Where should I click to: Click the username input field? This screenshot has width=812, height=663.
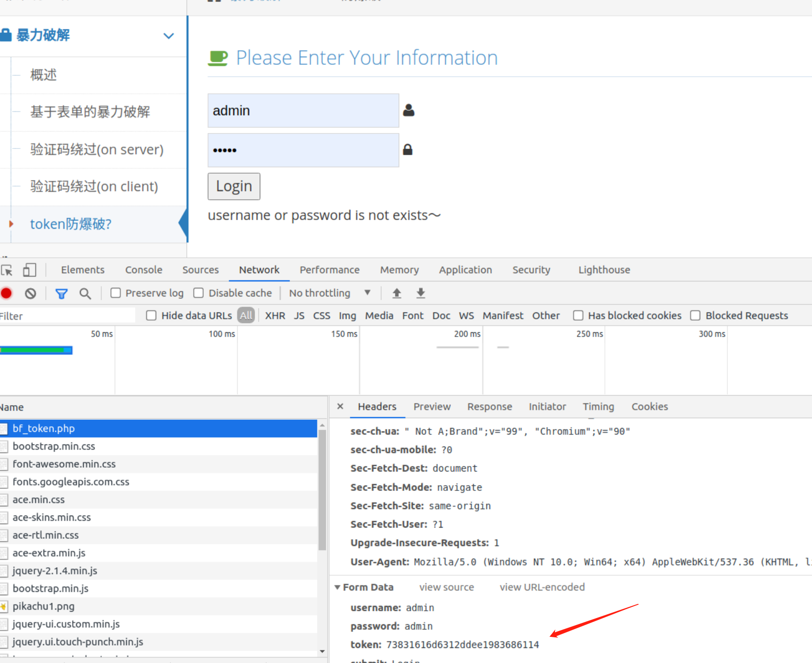point(303,111)
